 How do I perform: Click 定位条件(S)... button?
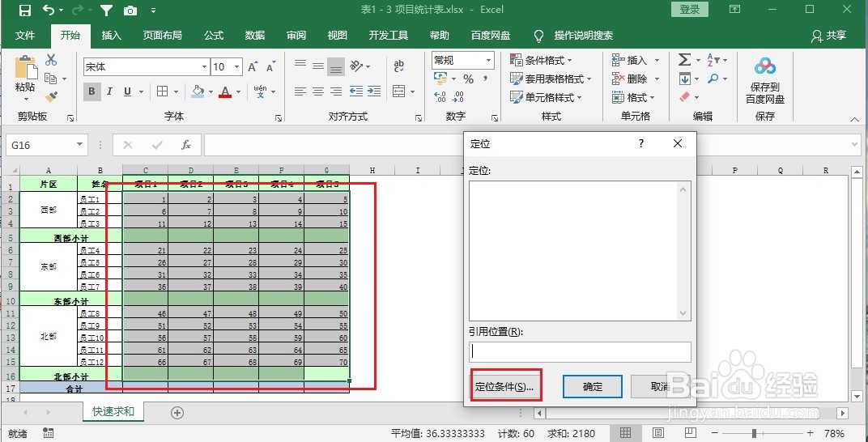tap(504, 387)
